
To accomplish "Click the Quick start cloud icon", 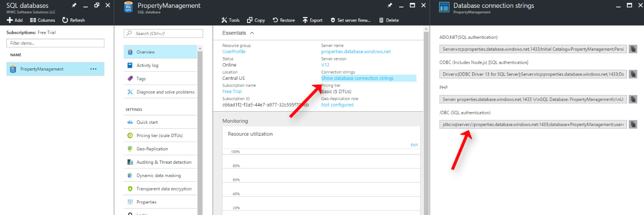I will tap(130, 122).
